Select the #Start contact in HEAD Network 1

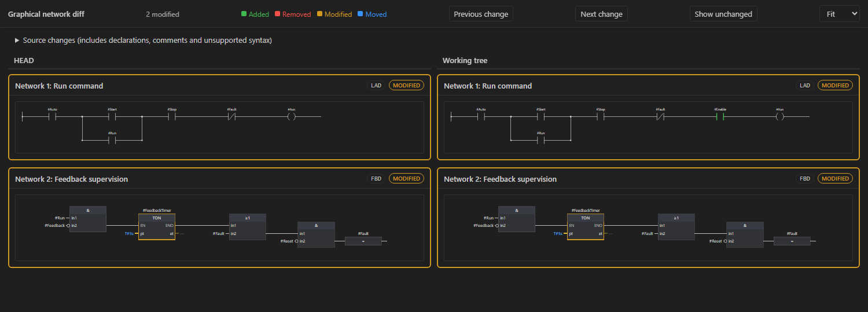112,116
